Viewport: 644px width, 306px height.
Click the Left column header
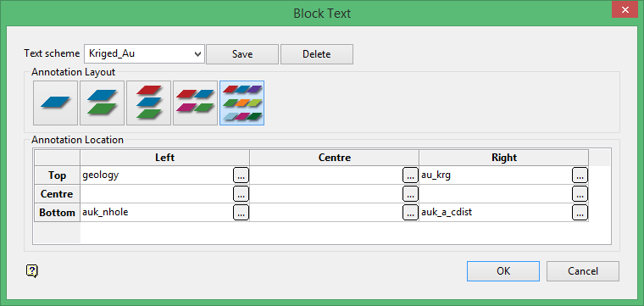164,158
